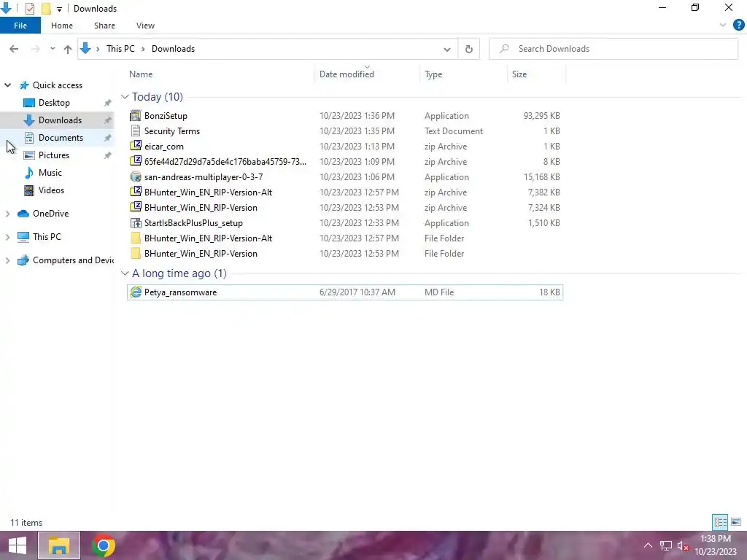Go back with the Back arrow
Screen dimensions: 747x560
pos(14,49)
